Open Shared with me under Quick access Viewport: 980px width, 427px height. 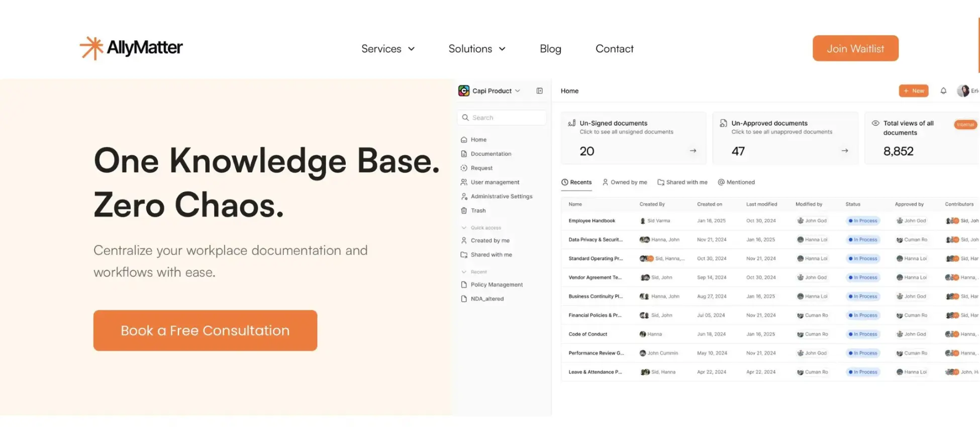coord(491,254)
